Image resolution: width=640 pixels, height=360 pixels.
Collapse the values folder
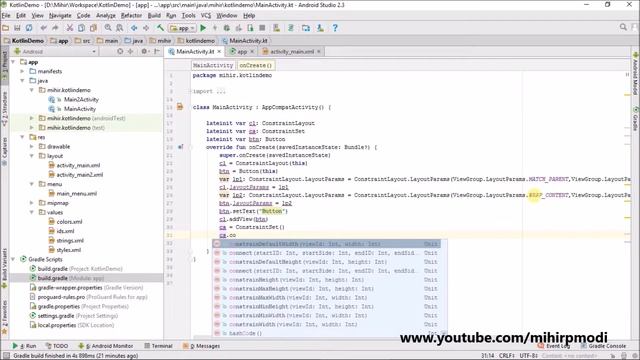click(x=32, y=212)
